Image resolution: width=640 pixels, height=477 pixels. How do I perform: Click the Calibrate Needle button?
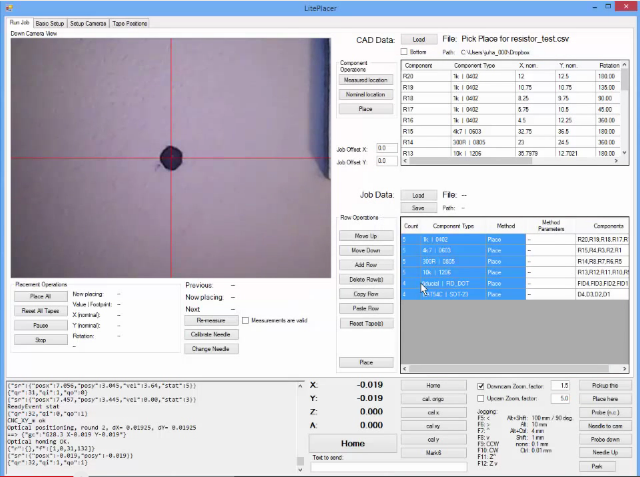(210, 334)
